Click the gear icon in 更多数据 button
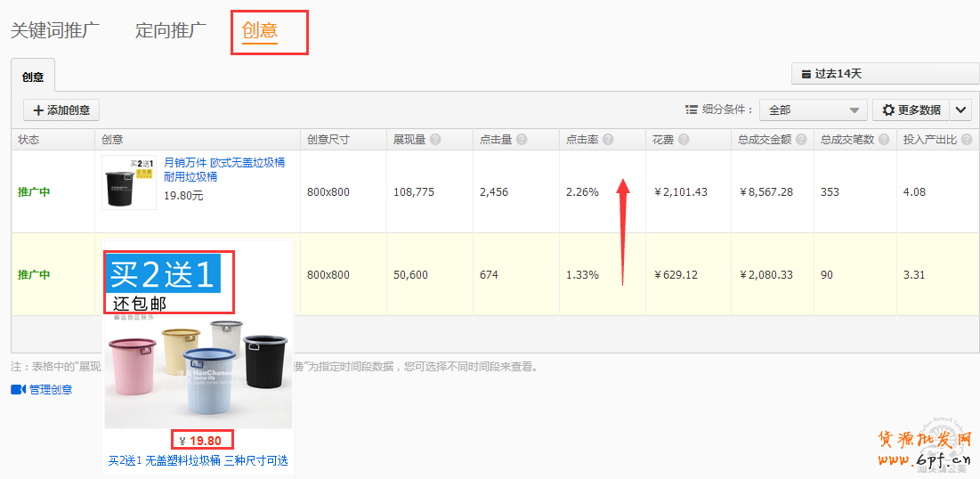The width and height of the screenshot is (980, 479). [887, 110]
